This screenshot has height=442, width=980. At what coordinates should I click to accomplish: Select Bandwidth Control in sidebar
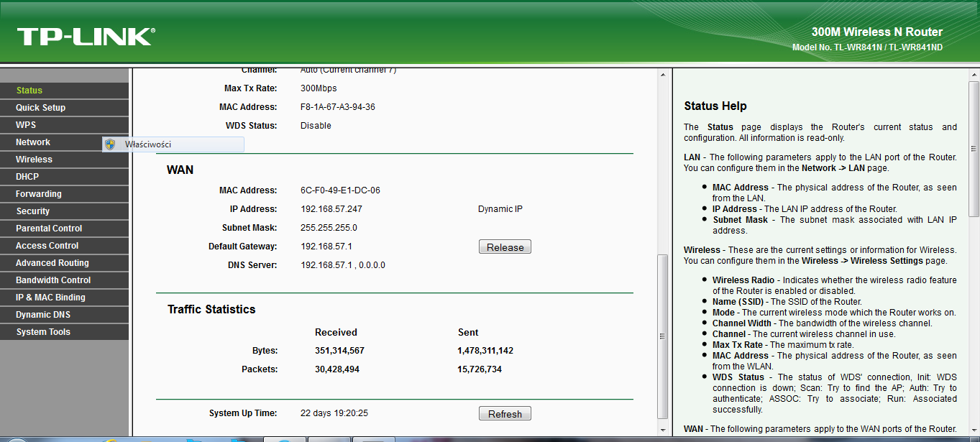(53, 280)
